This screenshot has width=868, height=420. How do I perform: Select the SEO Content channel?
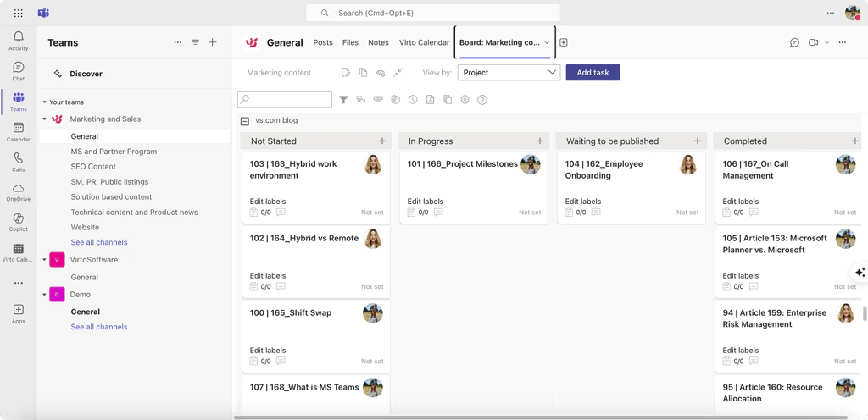click(x=93, y=166)
